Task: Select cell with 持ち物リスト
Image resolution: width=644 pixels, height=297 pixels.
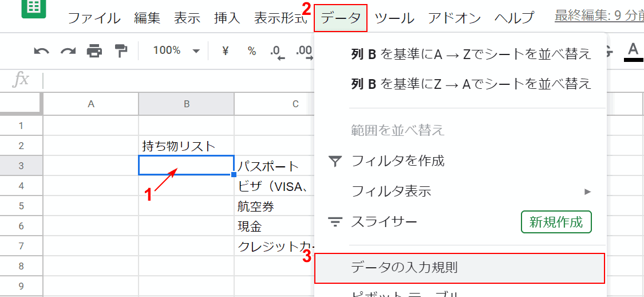Action: coord(187,146)
